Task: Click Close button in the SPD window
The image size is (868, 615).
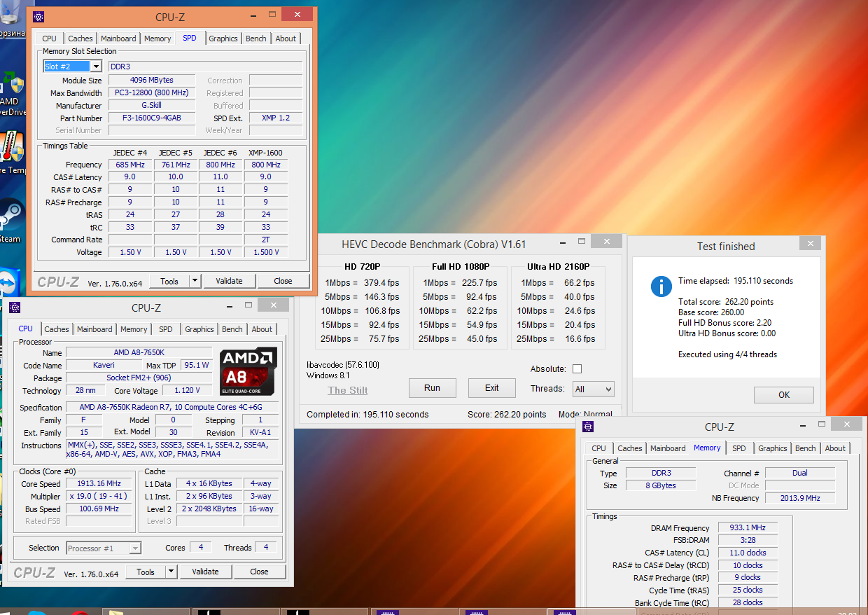Action: pos(283,281)
